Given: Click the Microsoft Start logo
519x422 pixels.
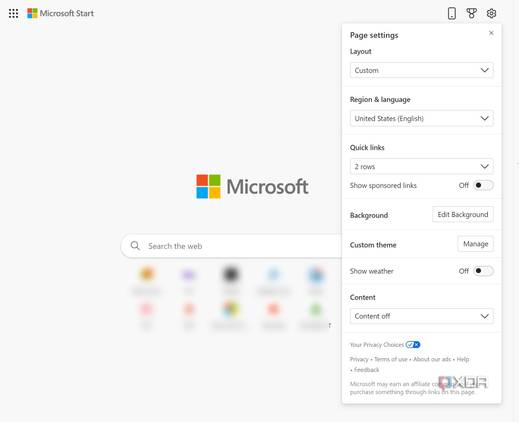Looking at the screenshot, I should 60,13.
